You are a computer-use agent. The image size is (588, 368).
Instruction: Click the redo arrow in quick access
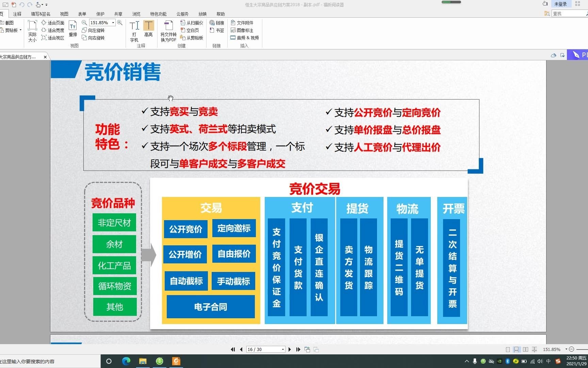tap(30, 4)
